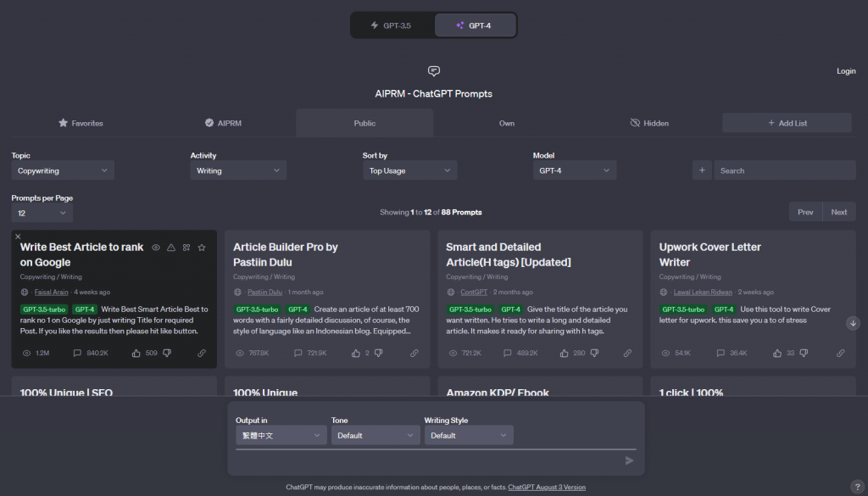Open the Sort by Top Usage dropdown

click(x=409, y=170)
